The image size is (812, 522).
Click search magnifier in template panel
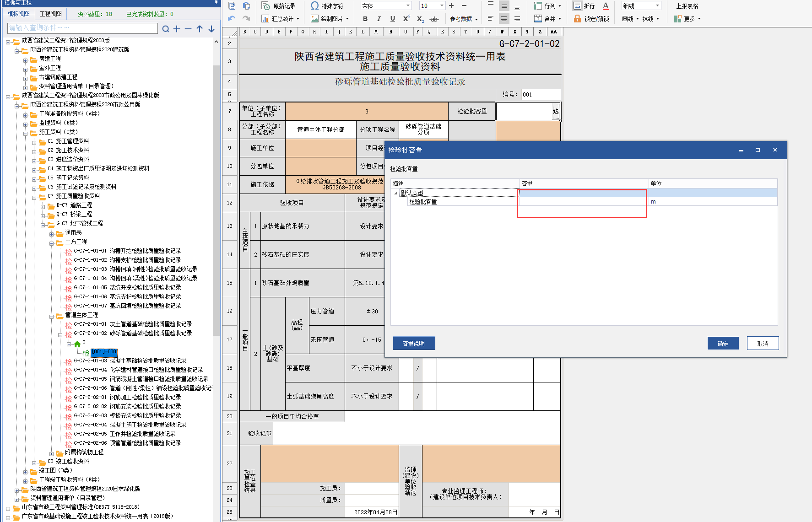click(166, 29)
